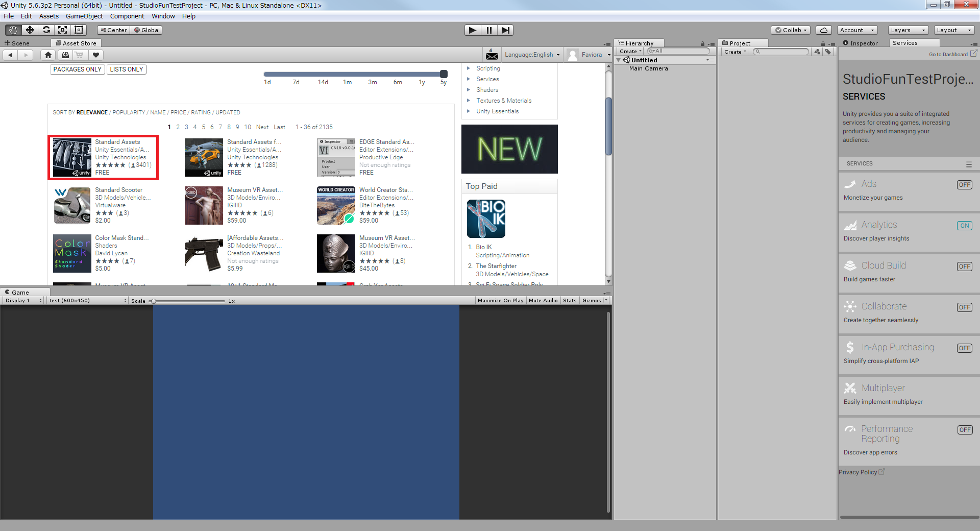Collapse the Untitled scene in Hierarchy
Viewport: 980px width, 531px height.
[619, 60]
